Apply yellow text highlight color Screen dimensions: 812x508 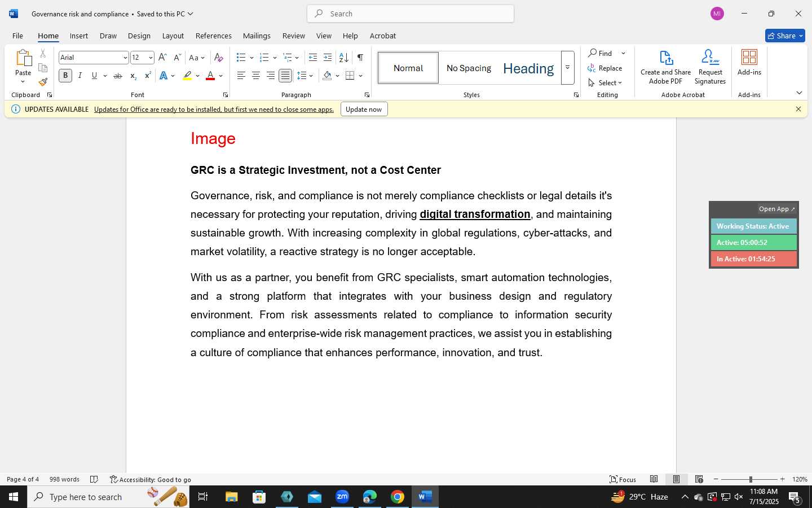tap(187, 76)
